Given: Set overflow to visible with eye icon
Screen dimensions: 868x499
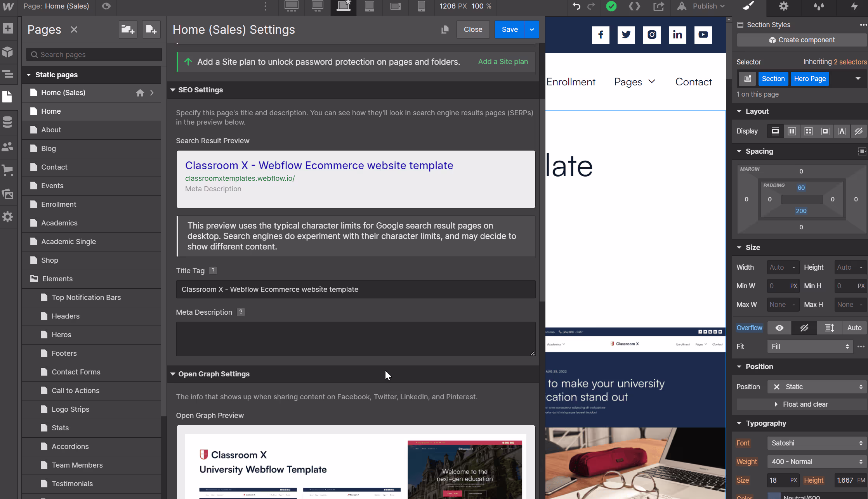Looking at the screenshot, I should pyautogui.click(x=779, y=328).
